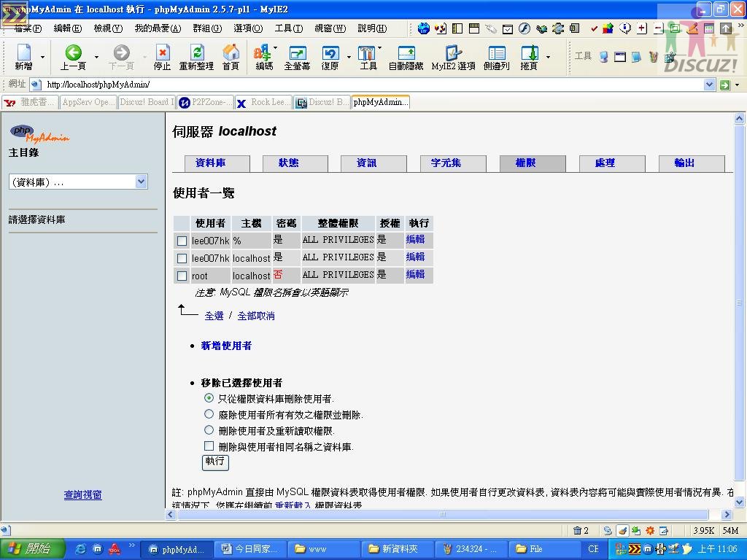Click the 執行 button
The width and height of the screenshot is (747, 560).
coord(215,462)
